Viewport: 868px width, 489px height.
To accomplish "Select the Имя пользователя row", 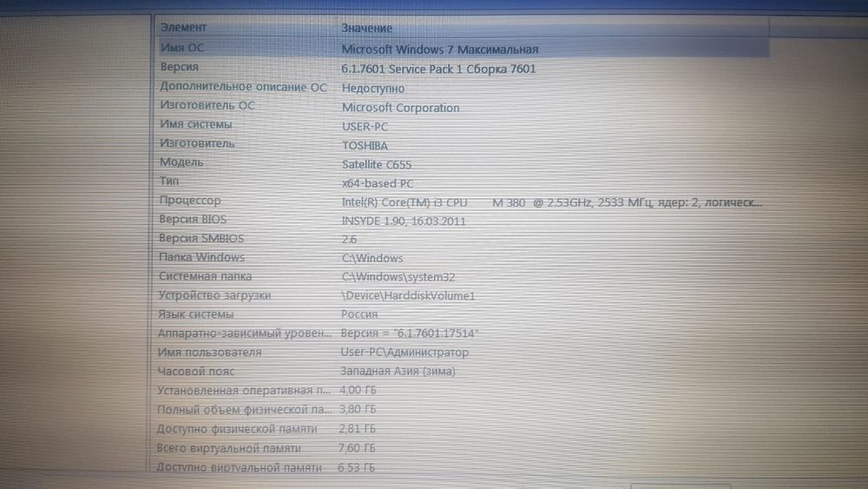I will [210, 353].
